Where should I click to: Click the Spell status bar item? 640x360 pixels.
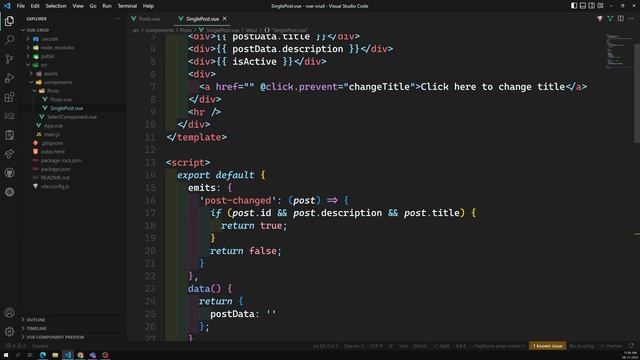441,346
